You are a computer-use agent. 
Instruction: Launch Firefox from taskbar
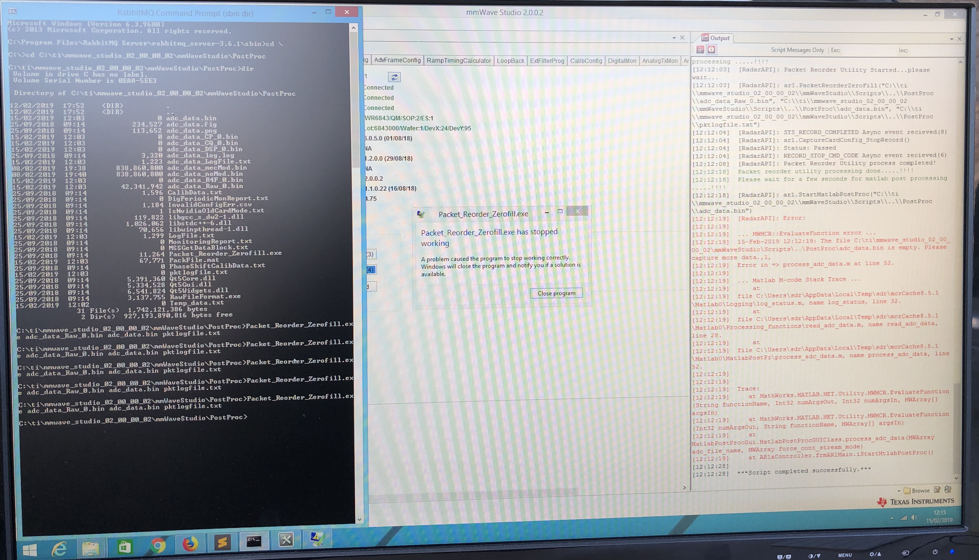(x=190, y=544)
